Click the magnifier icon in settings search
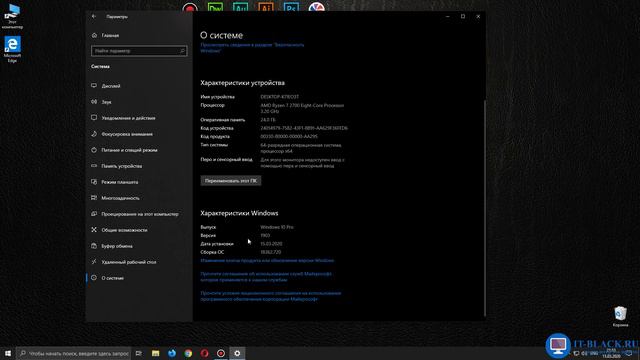The width and height of the screenshot is (640, 360). pos(182,51)
